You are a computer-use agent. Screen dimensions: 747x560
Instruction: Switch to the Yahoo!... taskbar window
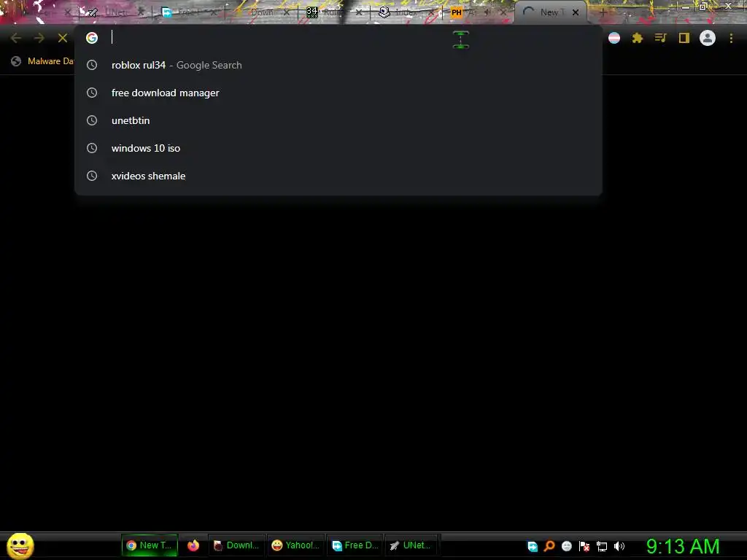pyautogui.click(x=295, y=545)
